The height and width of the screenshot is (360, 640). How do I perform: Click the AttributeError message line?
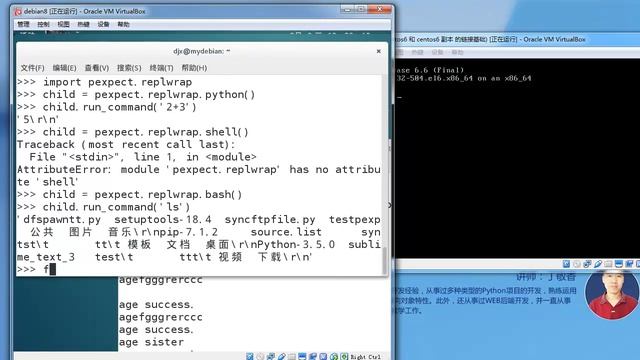pos(199,170)
